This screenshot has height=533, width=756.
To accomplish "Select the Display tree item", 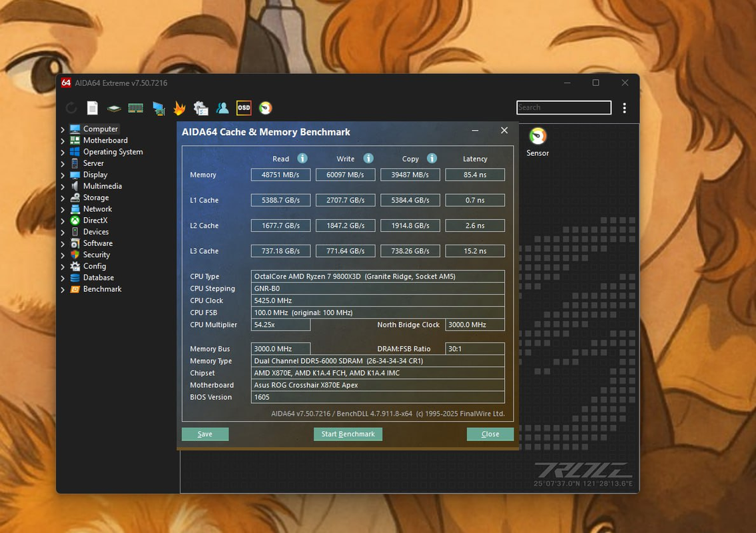I will 95,175.
